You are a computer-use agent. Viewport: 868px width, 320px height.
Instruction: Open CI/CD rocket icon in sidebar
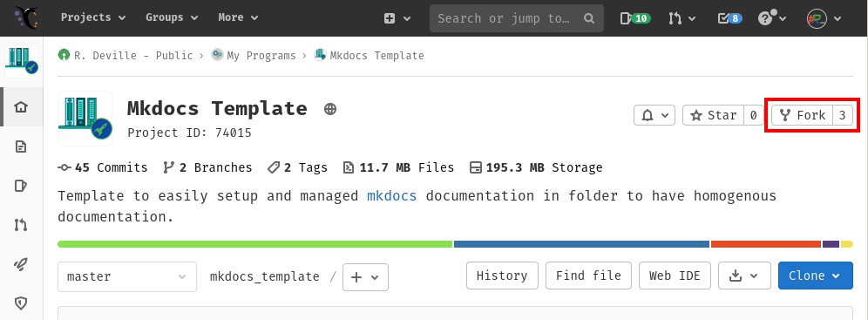click(x=21, y=264)
